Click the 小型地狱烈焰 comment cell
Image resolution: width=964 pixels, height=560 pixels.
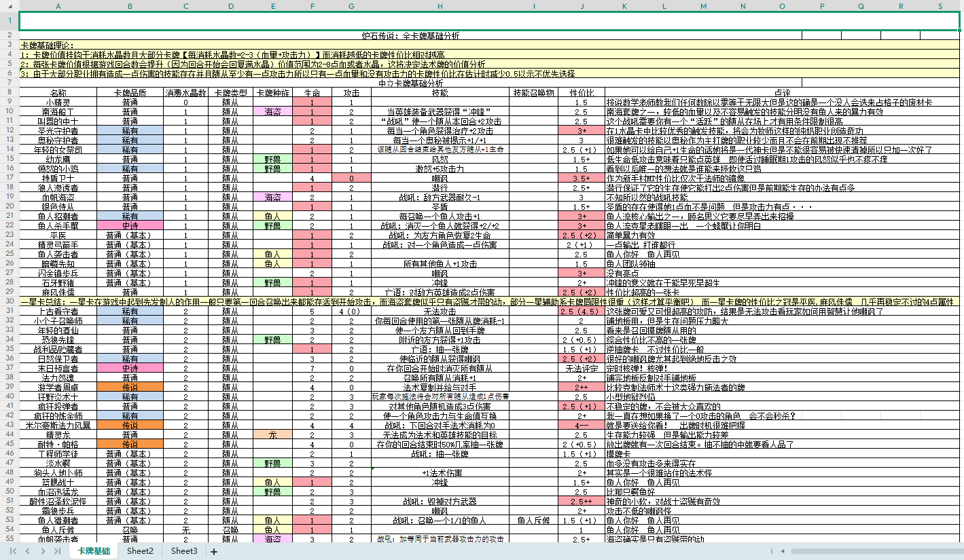coord(783,396)
